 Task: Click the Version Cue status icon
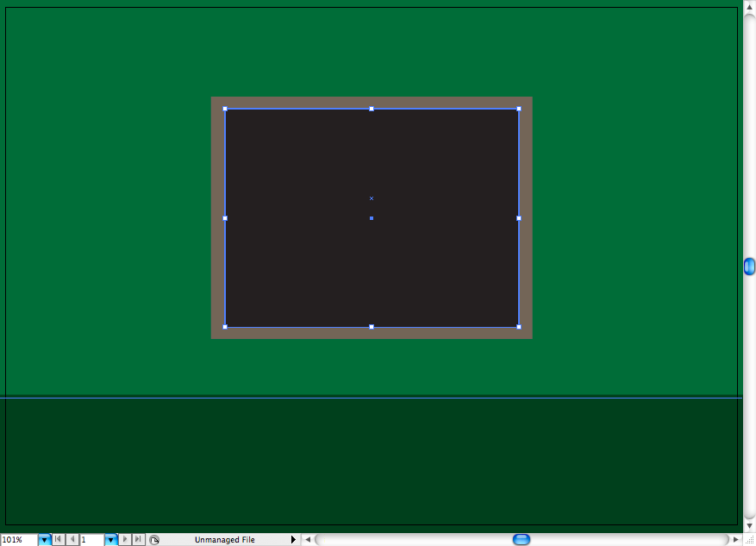(154, 540)
